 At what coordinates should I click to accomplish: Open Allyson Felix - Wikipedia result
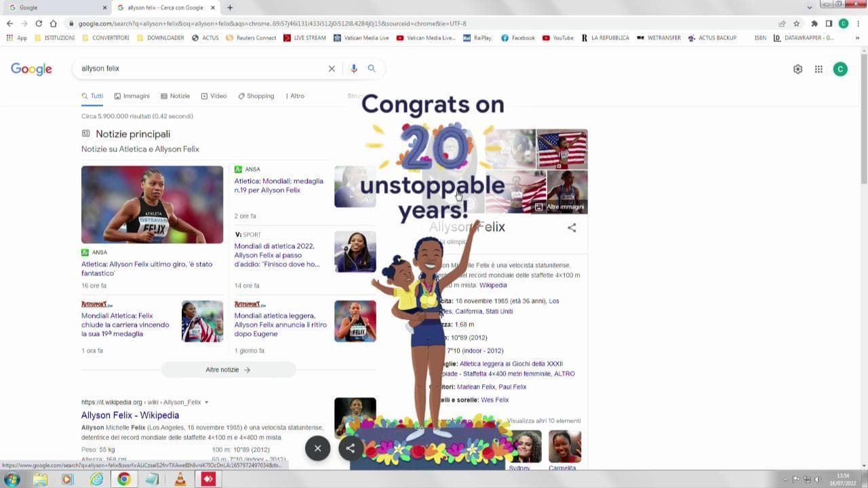point(130,415)
